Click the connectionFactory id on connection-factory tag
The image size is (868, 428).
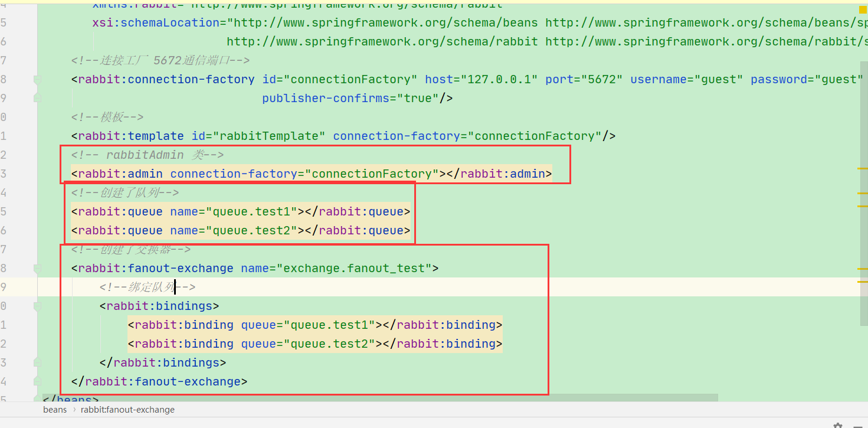pyautogui.click(x=351, y=79)
